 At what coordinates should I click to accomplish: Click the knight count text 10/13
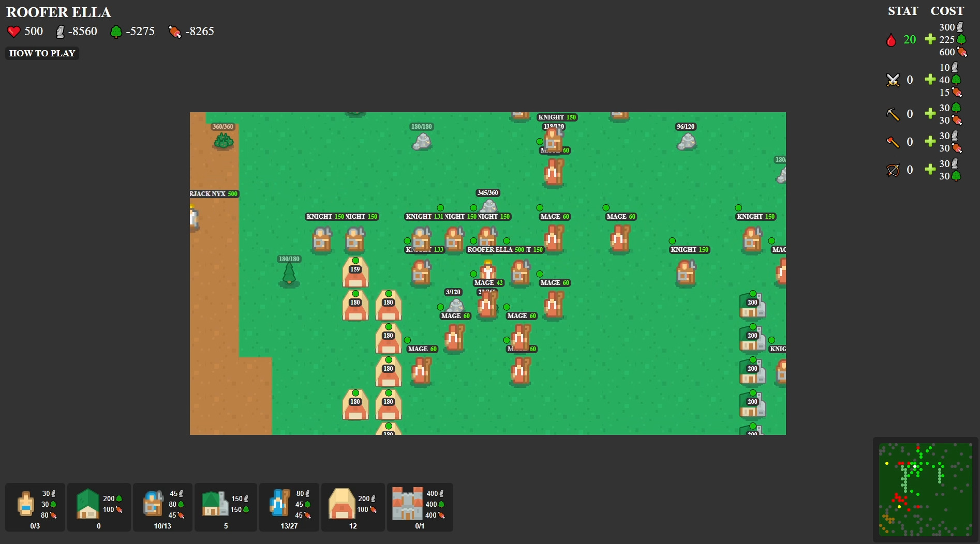point(162,526)
